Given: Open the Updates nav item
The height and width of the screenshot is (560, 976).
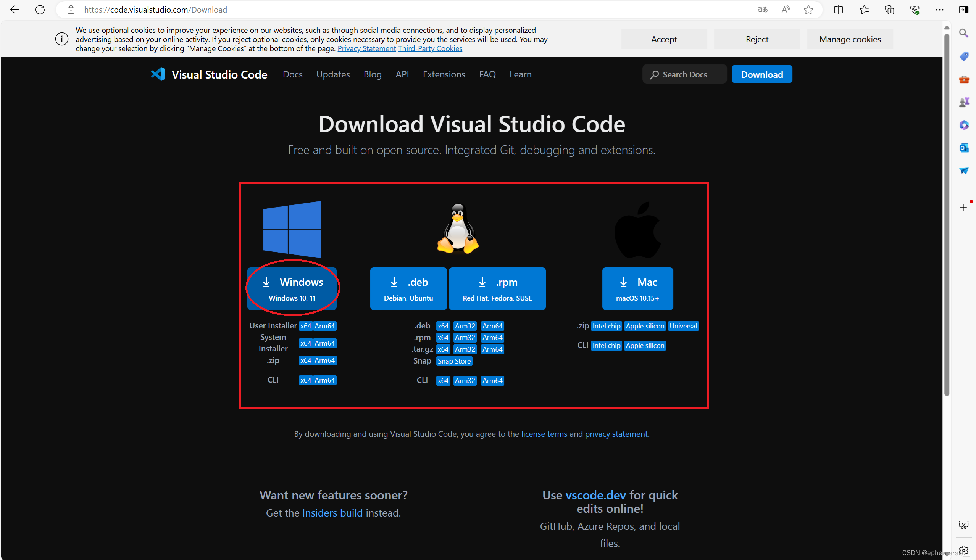Looking at the screenshot, I should 333,74.
